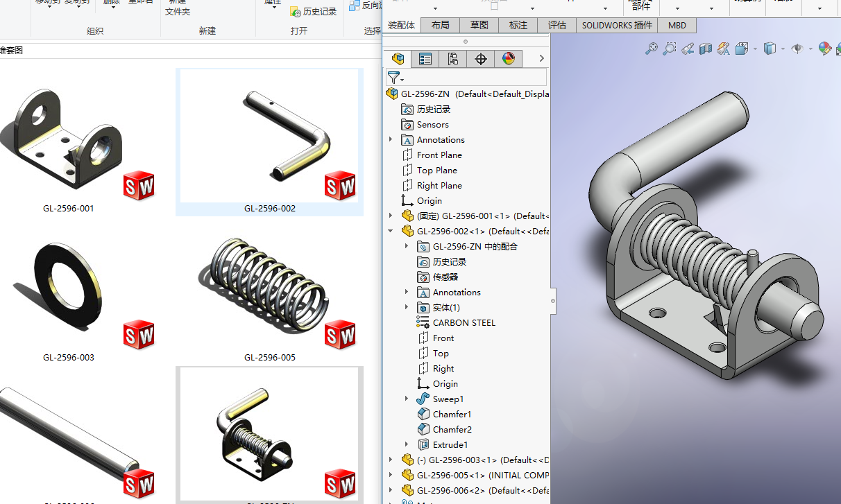Open the View Orientation dropdown arrow

(755, 49)
